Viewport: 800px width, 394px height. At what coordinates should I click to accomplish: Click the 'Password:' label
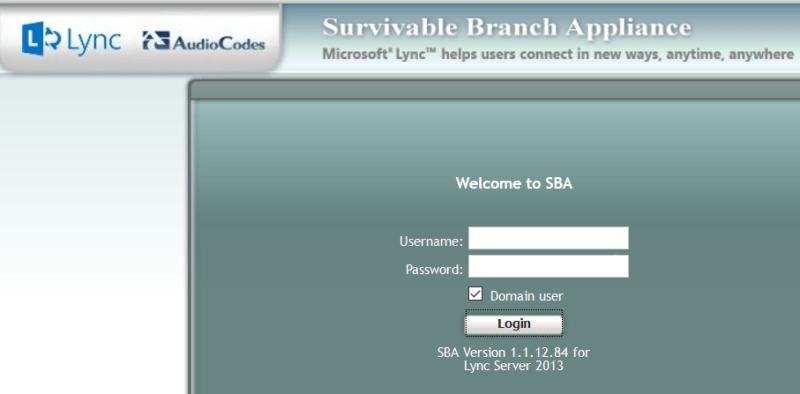[x=434, y=269]
